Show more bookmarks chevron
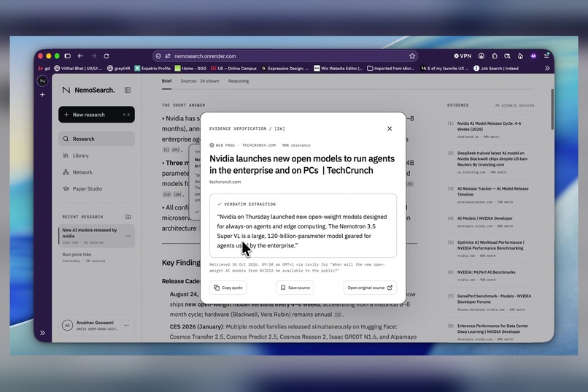Screen dimensions: 588x392 click(547, 69)
